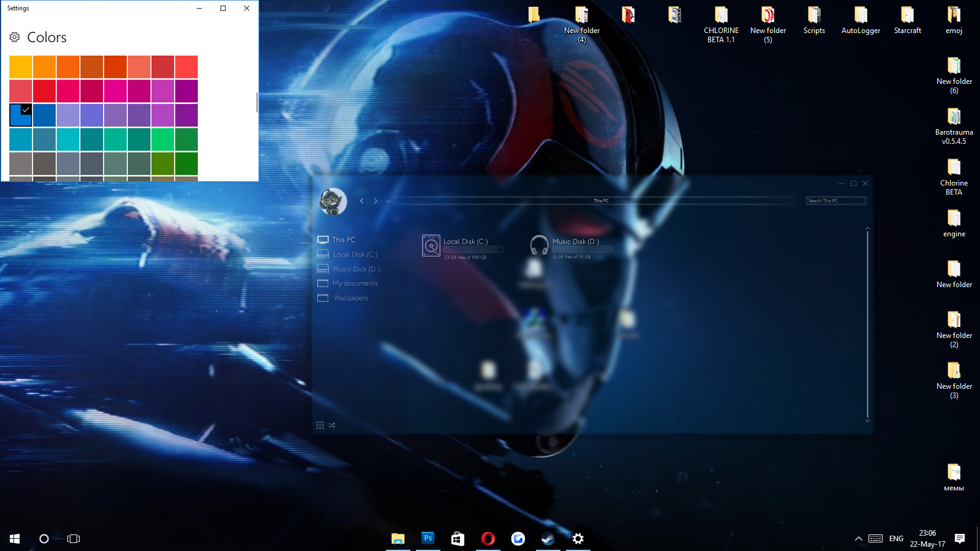Open Music Dick (D:) sidebar entry
980x551 pixels.
(x=349, y=269)
